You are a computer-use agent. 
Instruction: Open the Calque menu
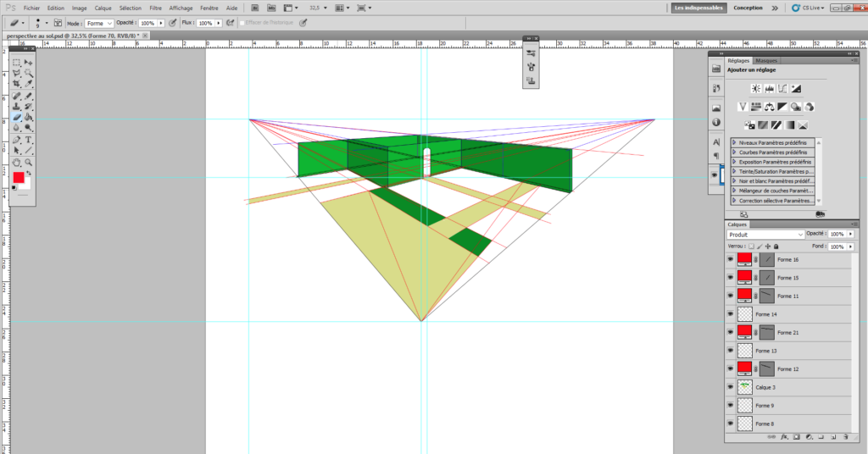pyautogui.click(x=103, y=8)
